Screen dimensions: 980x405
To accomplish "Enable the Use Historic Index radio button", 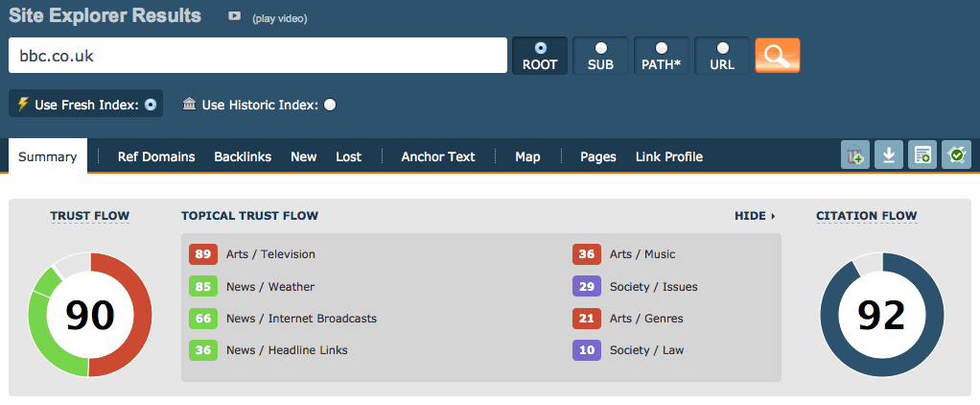I will [x=330, y=105].
